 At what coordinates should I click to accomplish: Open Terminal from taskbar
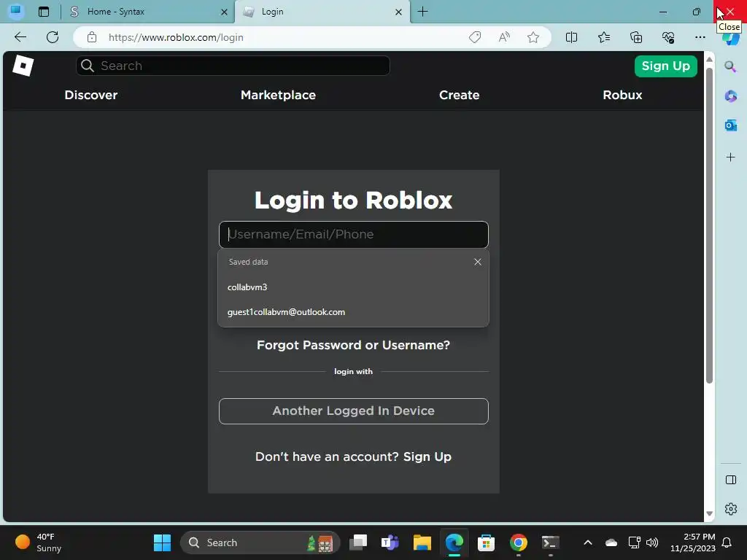point(550,542)
